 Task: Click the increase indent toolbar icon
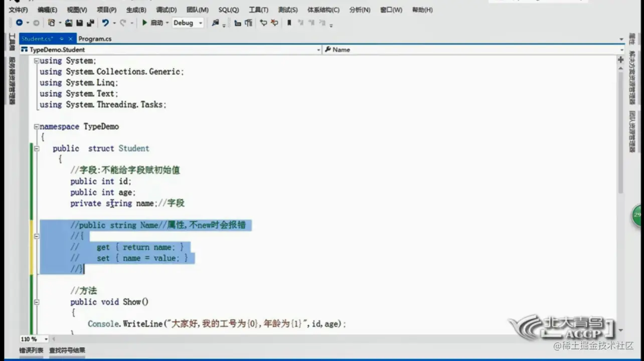click(x=249, y=23)
